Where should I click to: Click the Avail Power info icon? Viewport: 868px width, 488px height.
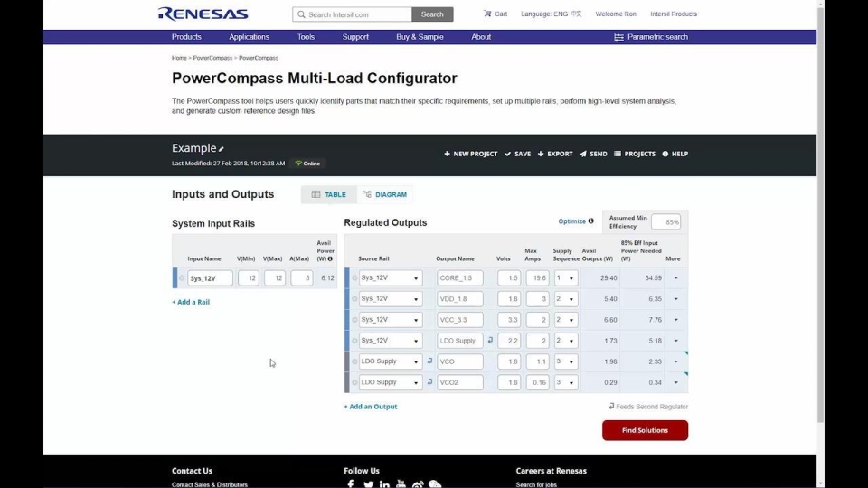click(330, 258)
